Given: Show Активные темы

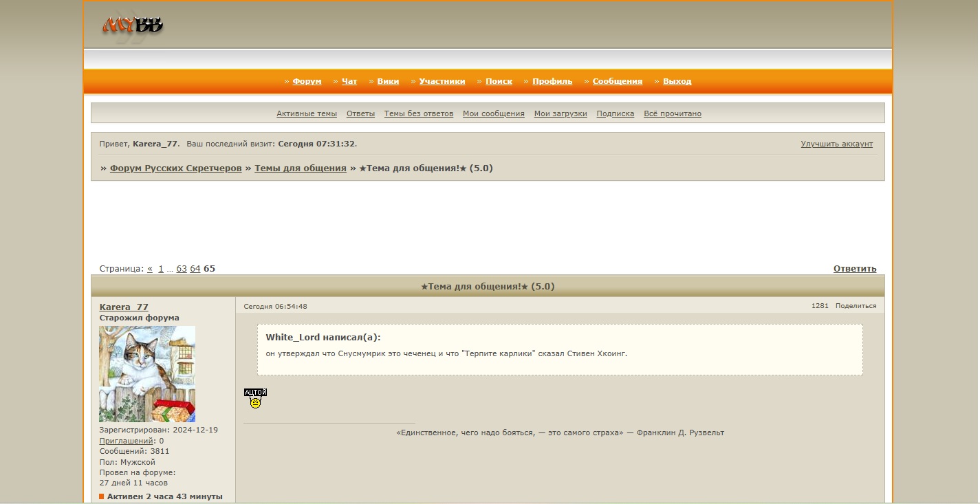Looking at the screenshot, I should [307, 114].
